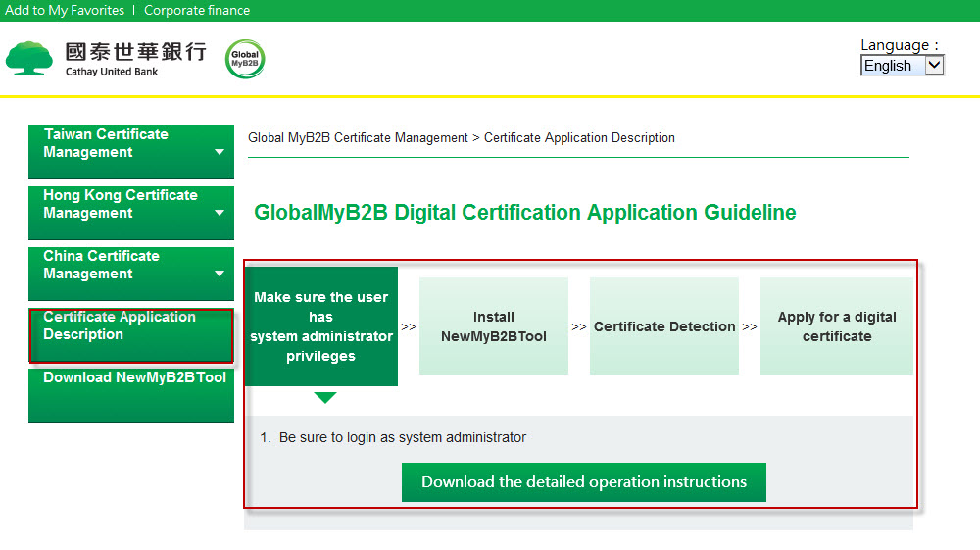Click 'Be sure to login as system administrator' text
This screenshot has width=980, height=550.
403,437
